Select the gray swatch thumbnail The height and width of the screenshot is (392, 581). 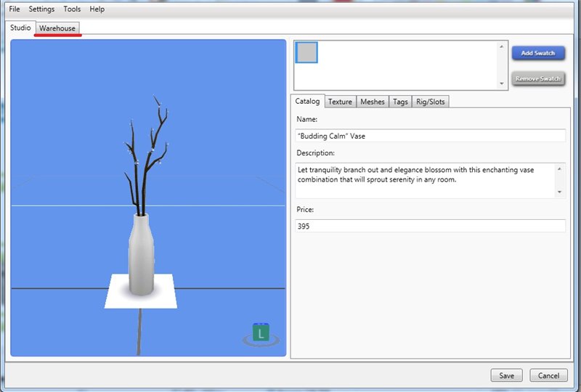(x=306, y=52)
